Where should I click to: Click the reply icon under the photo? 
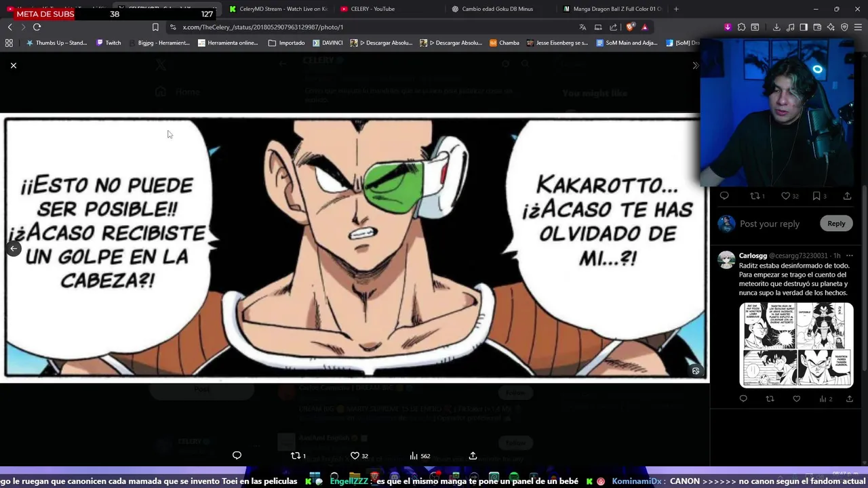(237, 455)
